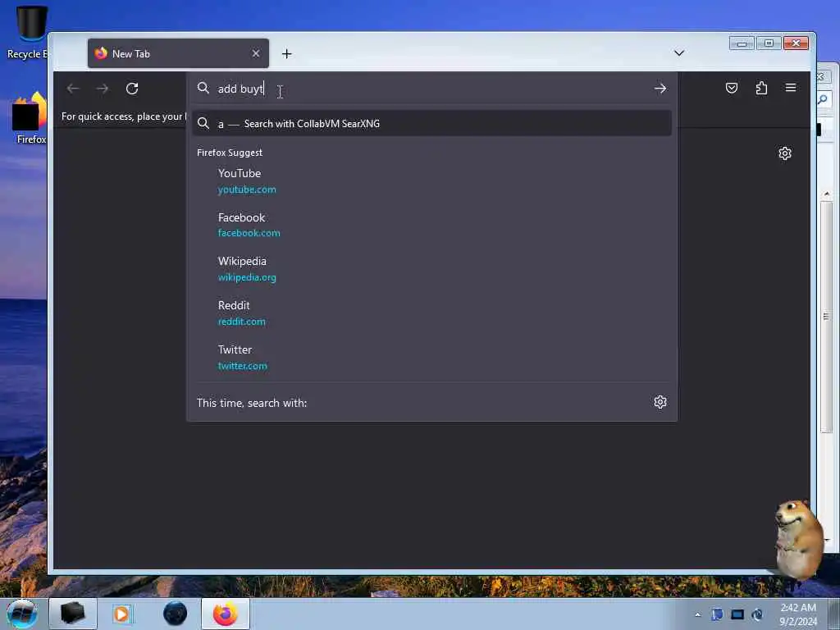This screenshot has height=630, width=840.
Task: Choose the Facebook suggestion
Action: (431, 225)
